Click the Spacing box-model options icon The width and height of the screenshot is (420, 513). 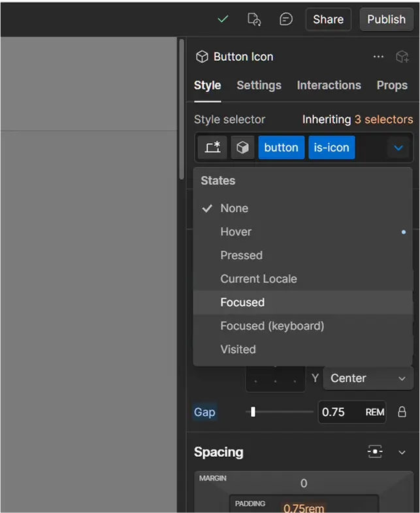pyautogui.click(x=375, y=452)
